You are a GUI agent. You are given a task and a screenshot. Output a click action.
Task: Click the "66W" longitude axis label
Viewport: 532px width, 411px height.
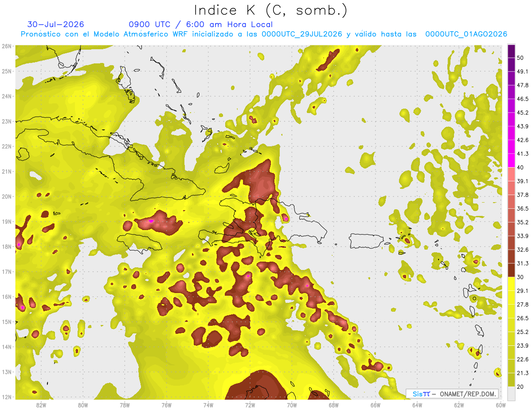click(375, 404)
